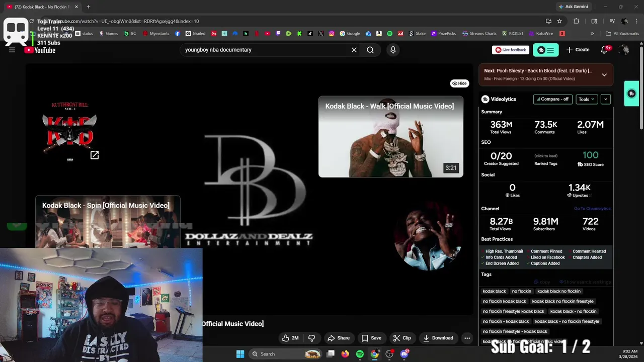The image size is (644, 362).
Task: Click 'kodak black no flockin freestyle' tag
Action: pos(562,301)
